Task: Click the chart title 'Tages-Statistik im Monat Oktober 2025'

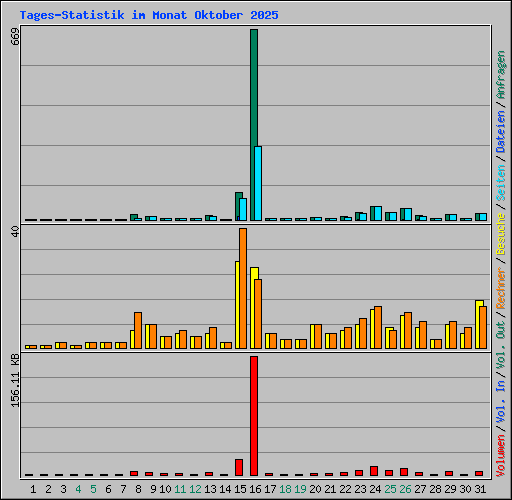Action: (149, 15)
